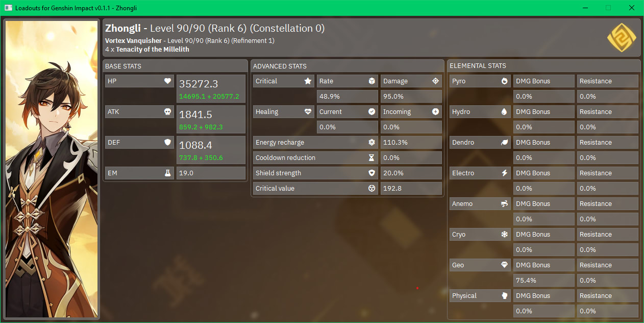Screen dimensions: 644x323
Task: Click the leaf icon beside Dendro
Action: pos(504,143)
